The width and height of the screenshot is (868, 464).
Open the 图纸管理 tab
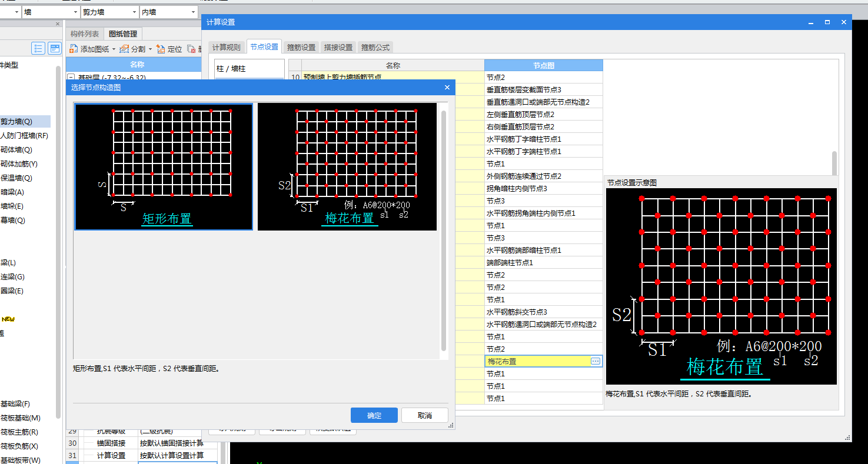tap(123, 34)
